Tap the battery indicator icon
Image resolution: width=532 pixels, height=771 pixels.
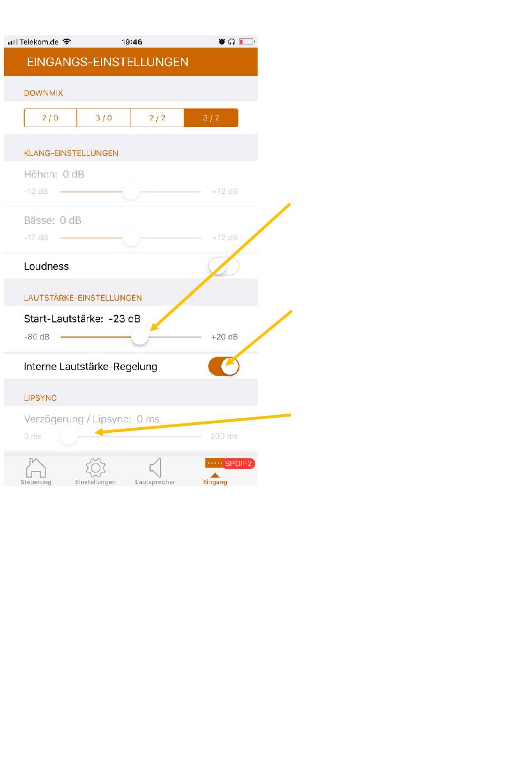[247, 41]
